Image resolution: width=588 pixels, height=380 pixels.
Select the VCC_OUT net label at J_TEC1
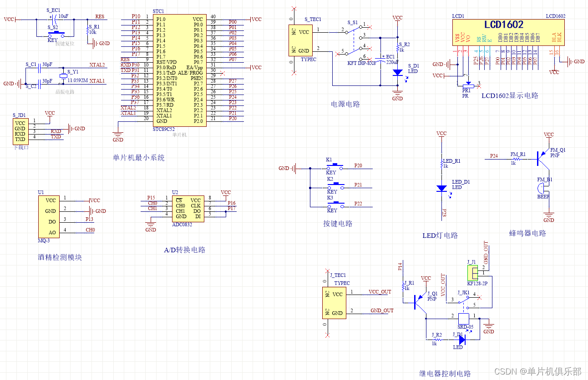(x=380, y=292)
